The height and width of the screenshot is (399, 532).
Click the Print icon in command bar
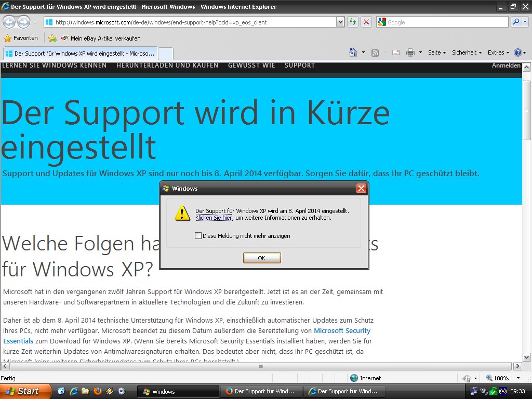(410, 52)
